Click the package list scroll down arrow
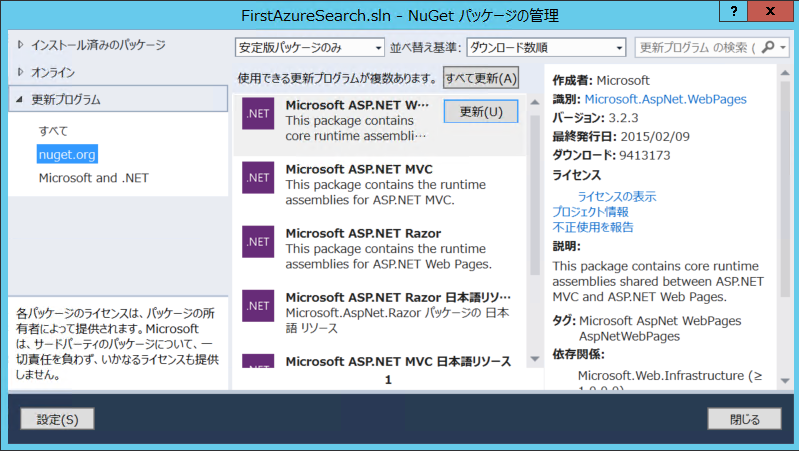 point(535,359)
